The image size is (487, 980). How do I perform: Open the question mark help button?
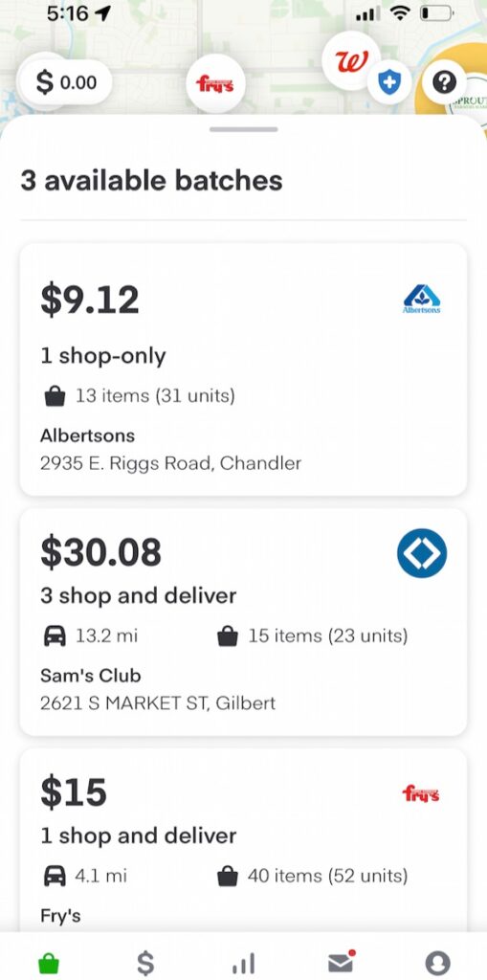pos(444,82)
